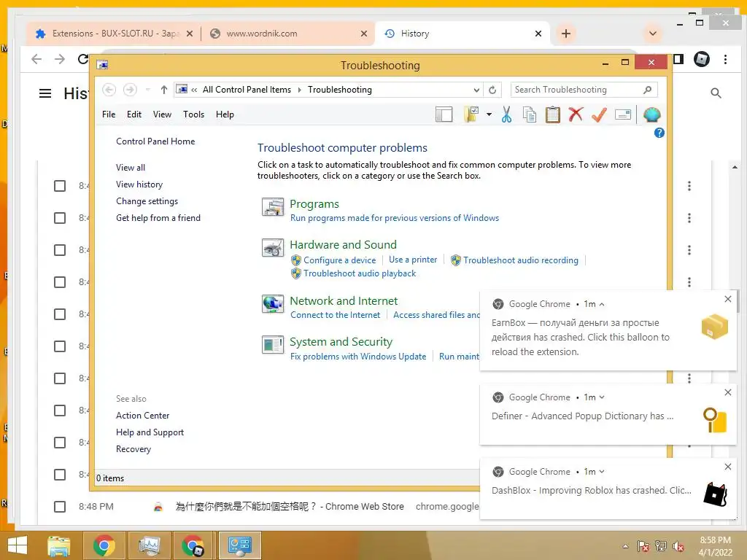This screenshot has width=747, height=560.
Task: Click the Refresh button in Troubleshooting address bar
Action: pos(492,90)
